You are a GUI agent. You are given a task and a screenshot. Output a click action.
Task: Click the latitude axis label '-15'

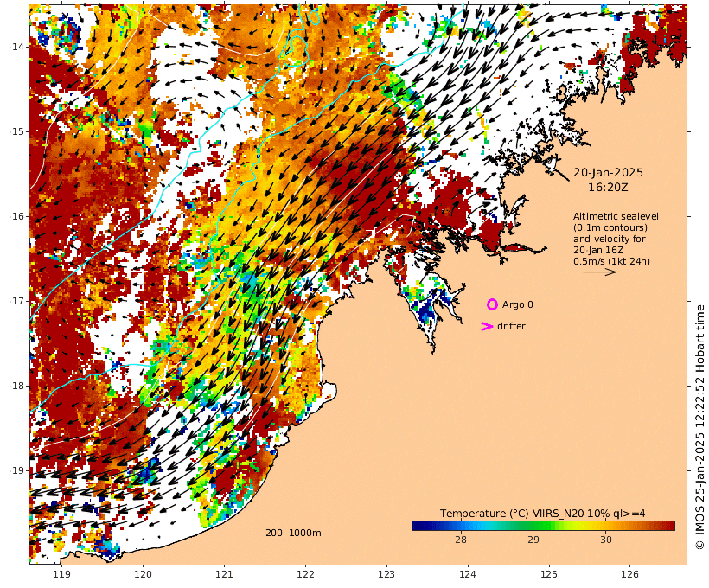coord(16,131)
